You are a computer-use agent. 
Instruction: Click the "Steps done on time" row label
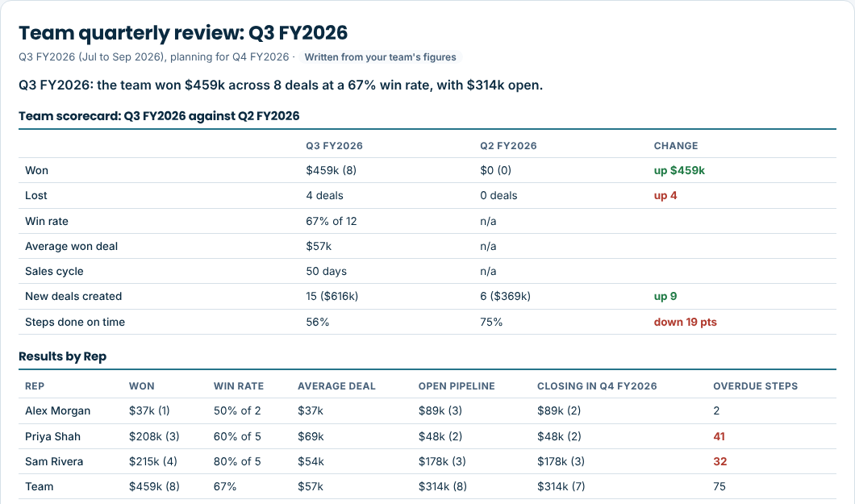click(75, 322)
